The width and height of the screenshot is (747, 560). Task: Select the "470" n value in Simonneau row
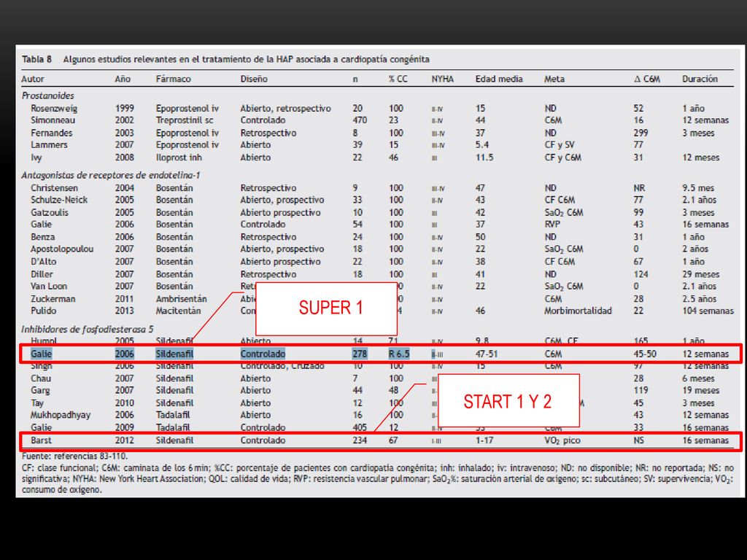[360, 120]
